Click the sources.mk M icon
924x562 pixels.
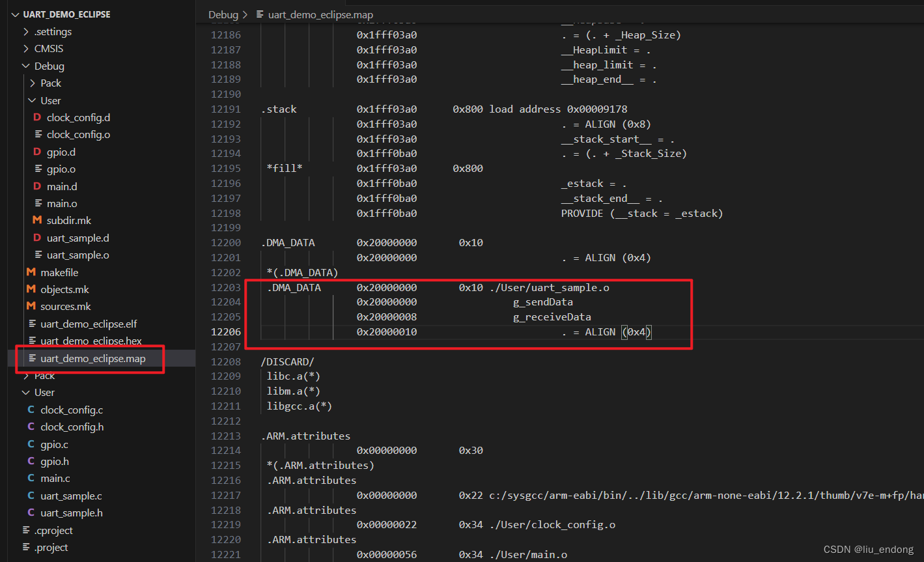(31, 306)
